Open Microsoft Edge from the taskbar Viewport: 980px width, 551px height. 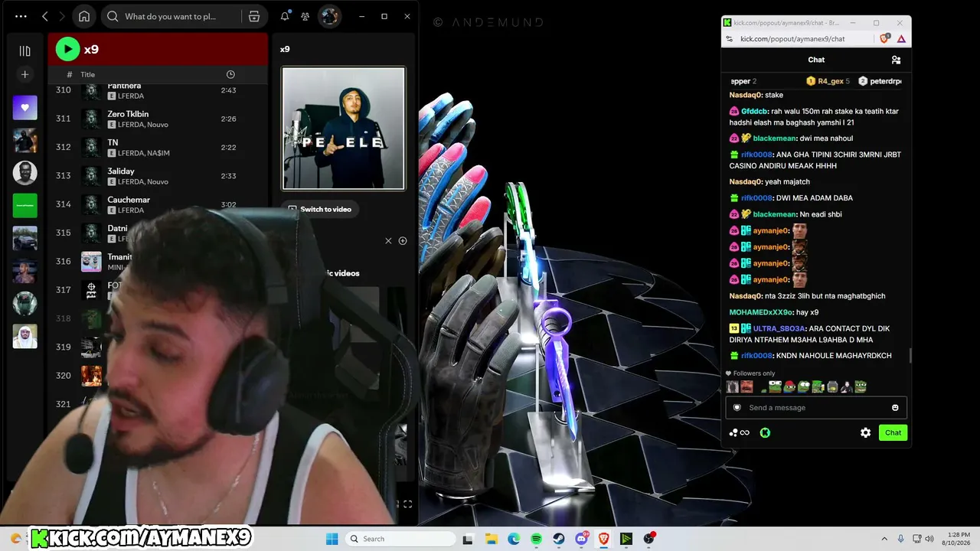(514, 539)
